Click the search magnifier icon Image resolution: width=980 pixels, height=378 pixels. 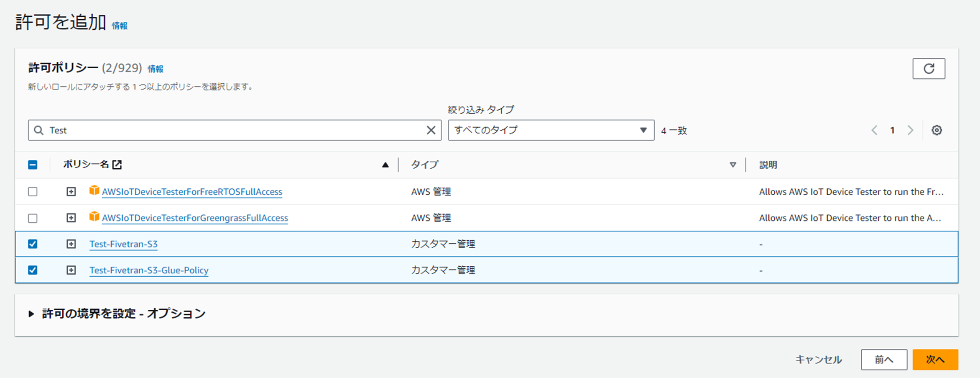point(38,130)
